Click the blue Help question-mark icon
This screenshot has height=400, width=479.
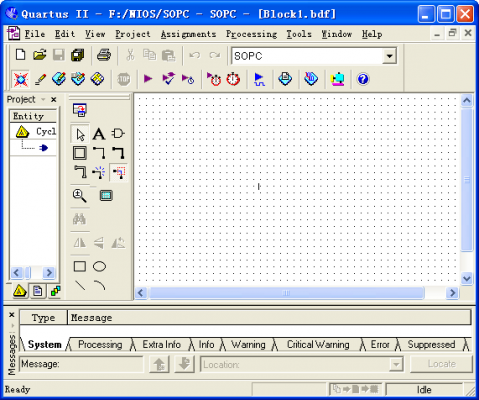pyautogui.click(x=363, y=79)
